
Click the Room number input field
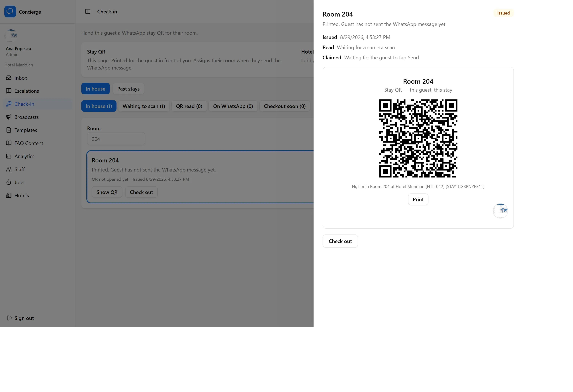[x=116, y=139]
